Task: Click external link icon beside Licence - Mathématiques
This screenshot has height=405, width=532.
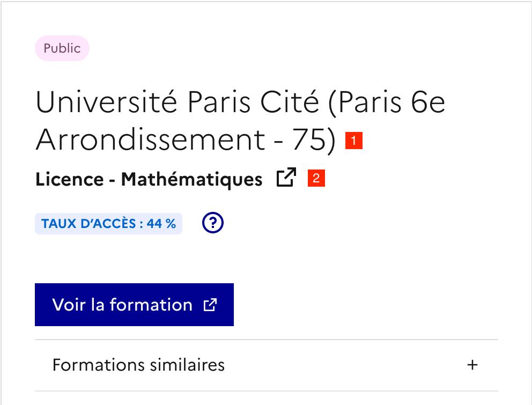Action: pyautogui.click(x=286, y=178)
